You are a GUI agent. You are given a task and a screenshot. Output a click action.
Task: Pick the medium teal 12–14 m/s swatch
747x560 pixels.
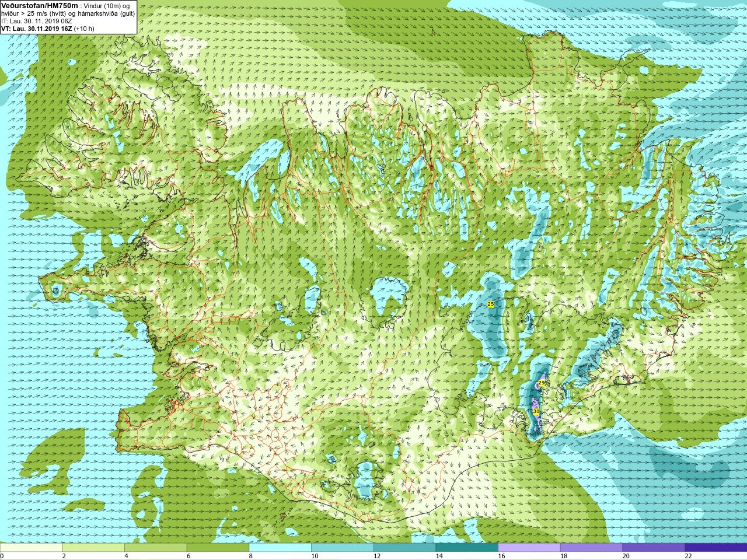click(404, 548)
